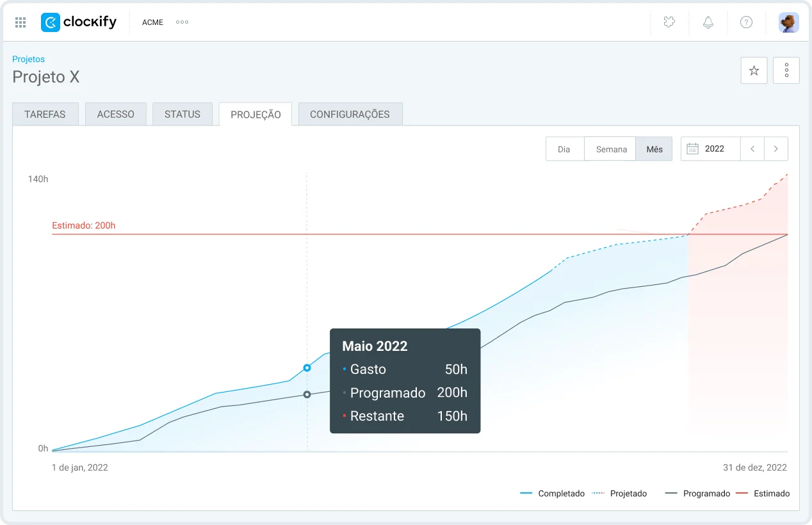Select the Dia view toggle
Viewport: 812px width, 525px height.
pyautogui.click(x=564, y=149)
